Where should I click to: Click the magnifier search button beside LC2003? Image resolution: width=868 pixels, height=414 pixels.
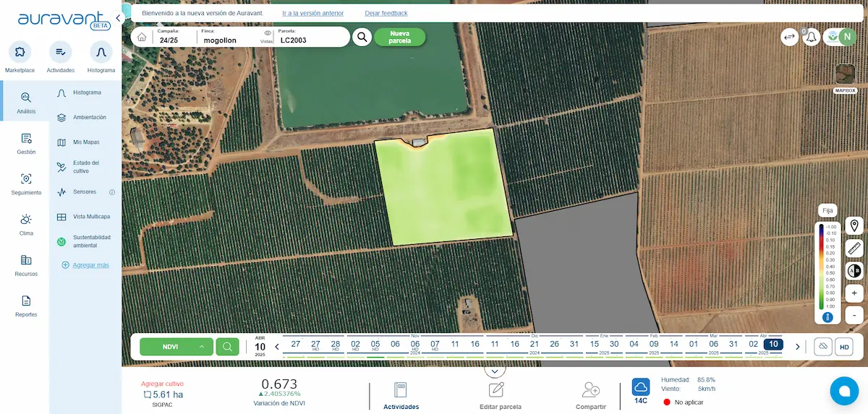point(362,38)
